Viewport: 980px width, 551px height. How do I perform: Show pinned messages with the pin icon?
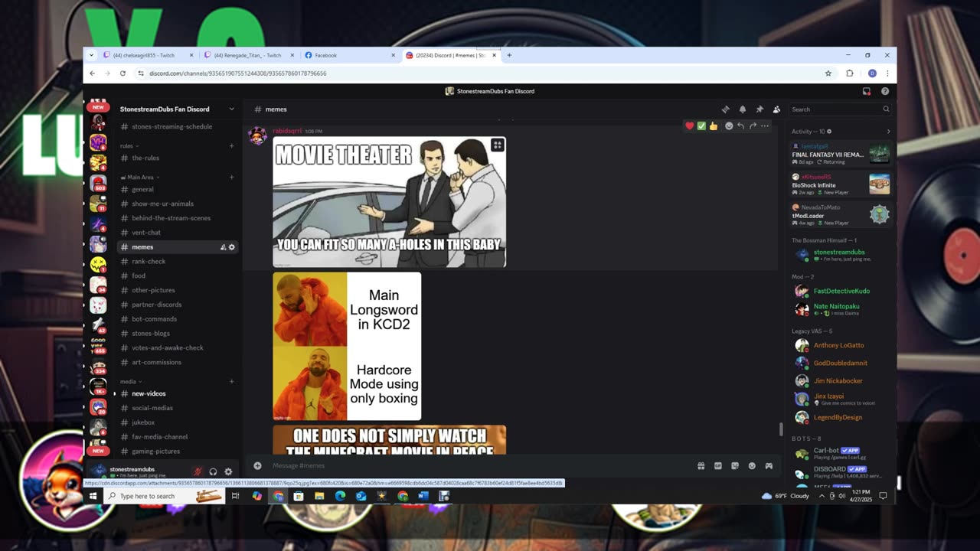(759, 109)
